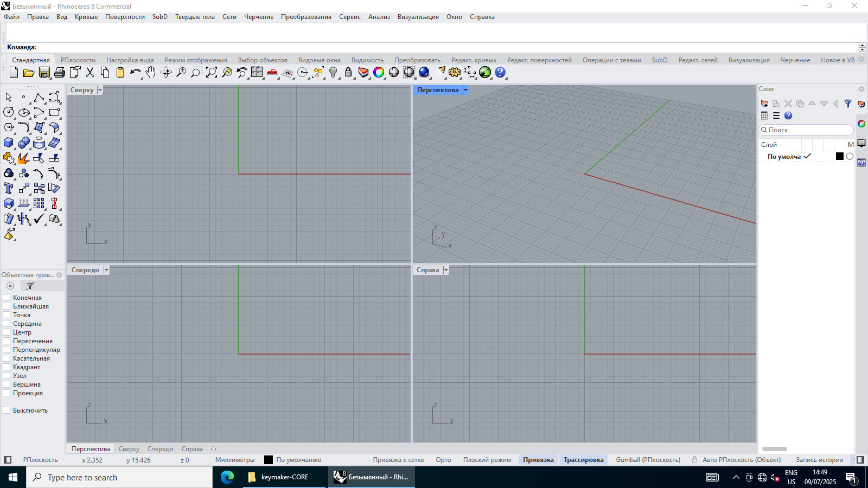
Task: Enable the Конечная object snap checkbox
Action: [7, 298]
